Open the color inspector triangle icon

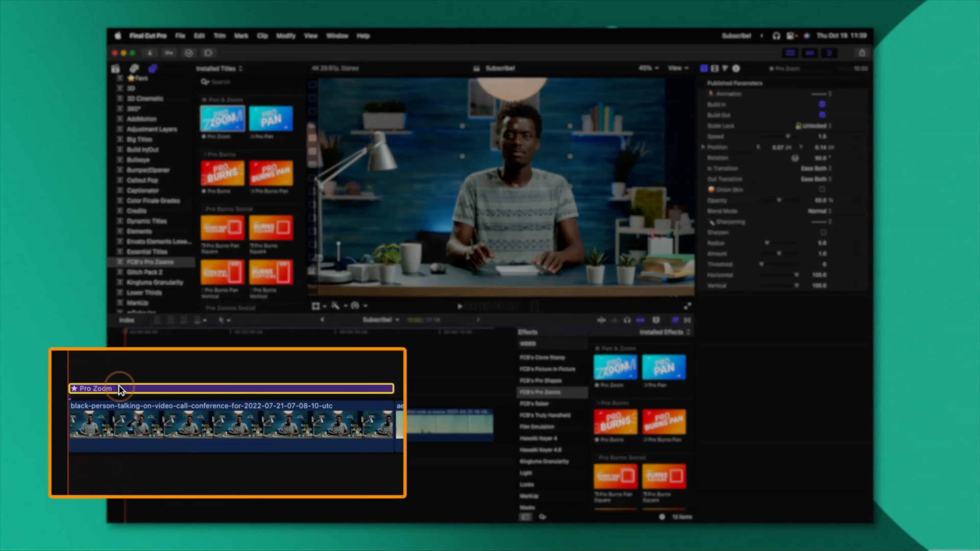[x=725, y=68]
